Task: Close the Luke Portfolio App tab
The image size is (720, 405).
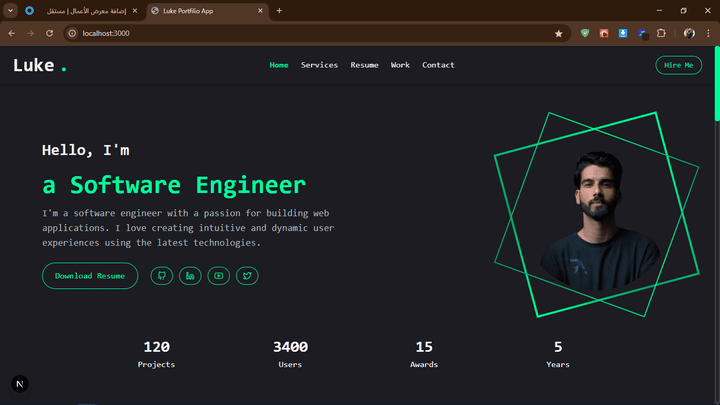Action: click(260, 11)
